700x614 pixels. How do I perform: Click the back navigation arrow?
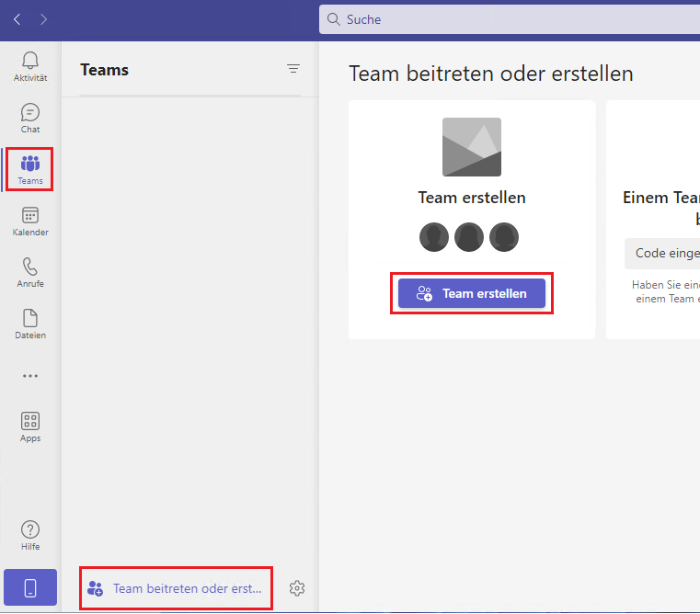coord(17,19)
